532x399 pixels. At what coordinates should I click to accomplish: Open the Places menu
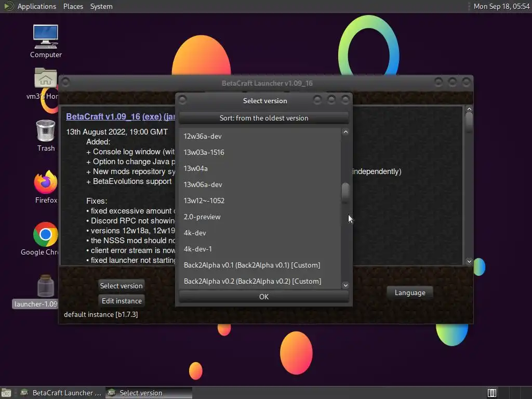point(73,6)
